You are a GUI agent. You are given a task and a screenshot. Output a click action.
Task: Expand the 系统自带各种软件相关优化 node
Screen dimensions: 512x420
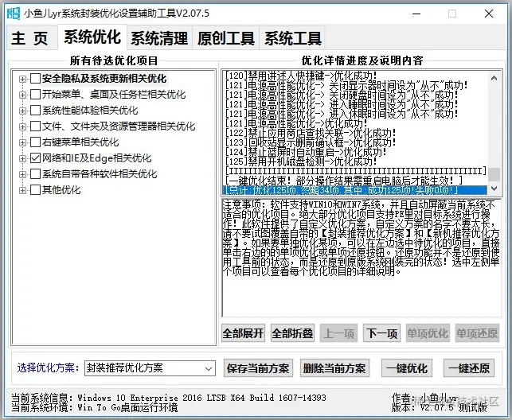coord(22,174)
